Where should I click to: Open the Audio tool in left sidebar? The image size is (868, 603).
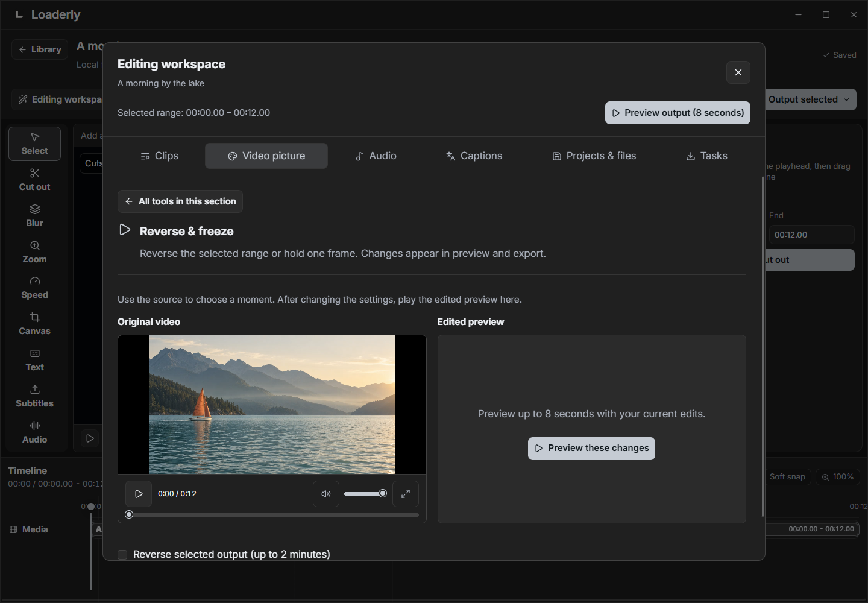point(34,432)
